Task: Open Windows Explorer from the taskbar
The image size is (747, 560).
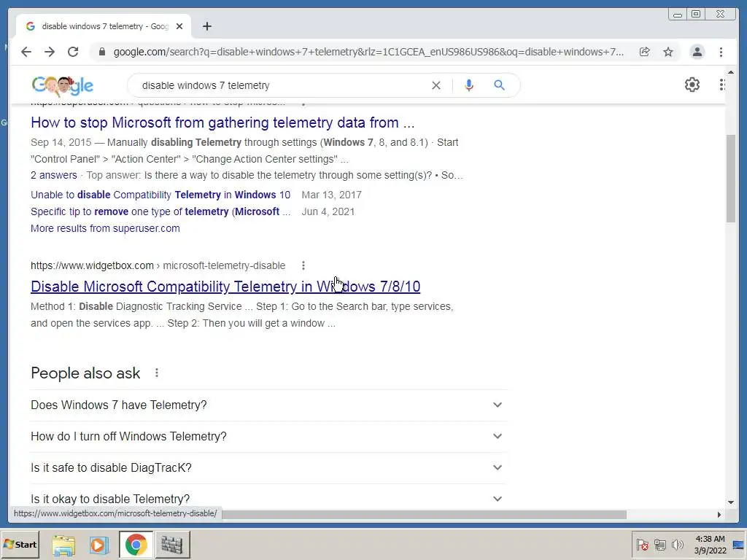Action: pyautogui.click(x=64, y=545)
